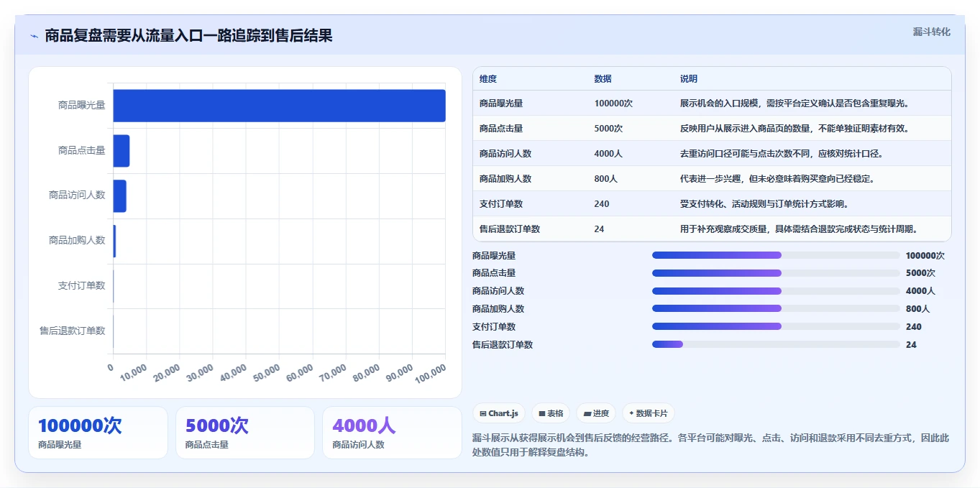
Task: Click the 维度 table column header
Action: (488, 79)
